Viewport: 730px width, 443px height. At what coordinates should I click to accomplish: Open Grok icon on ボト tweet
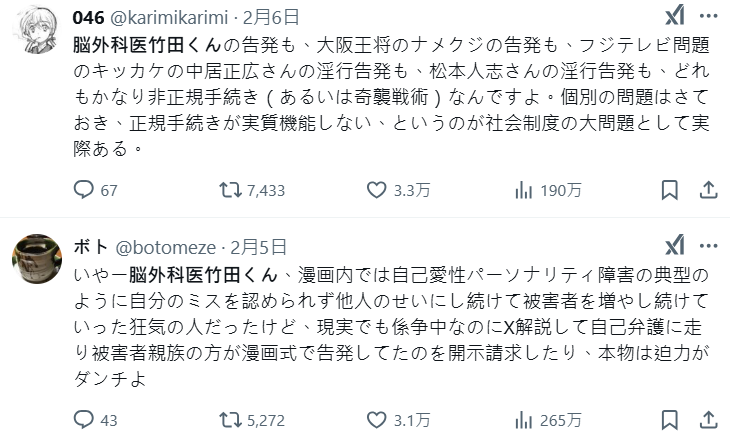[676, 246]
